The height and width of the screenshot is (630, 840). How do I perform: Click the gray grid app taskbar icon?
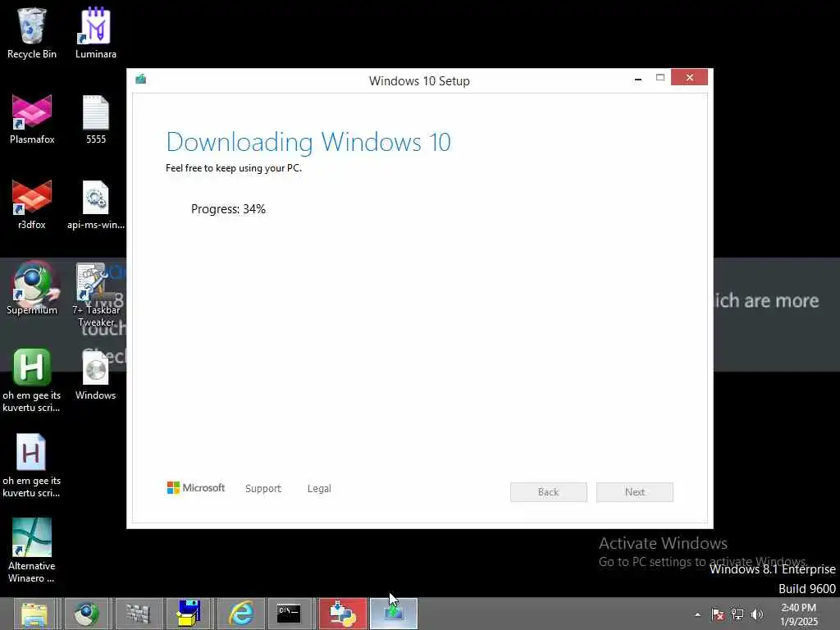[137, 614]
